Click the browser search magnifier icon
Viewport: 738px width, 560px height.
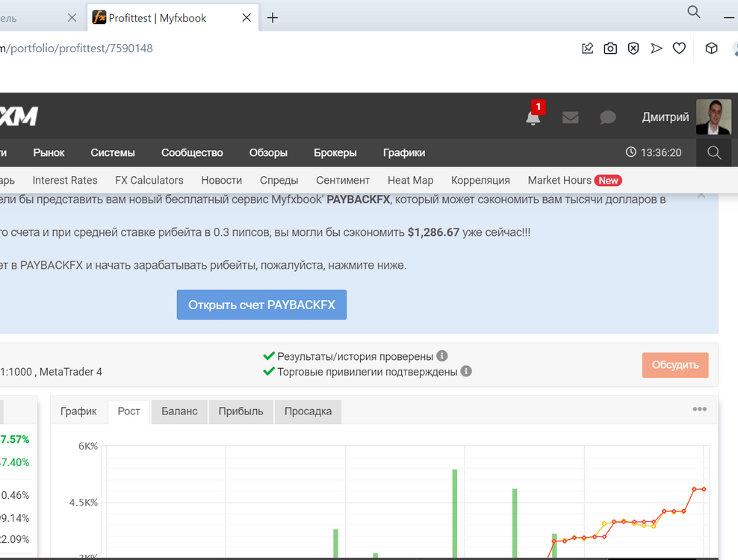(x=694, y=12)
